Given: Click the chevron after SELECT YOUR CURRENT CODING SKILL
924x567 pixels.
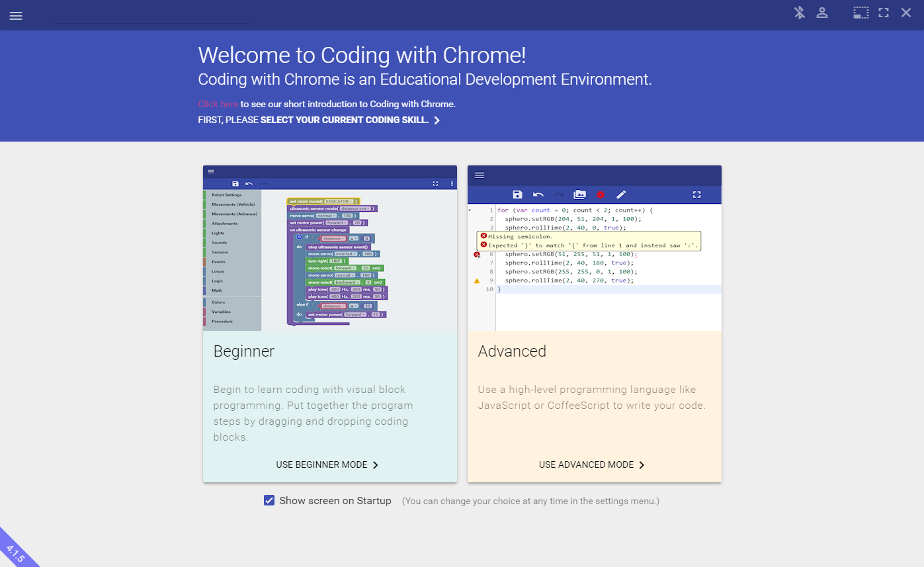Looking at the screenshot, I should [x=436, y=120].
